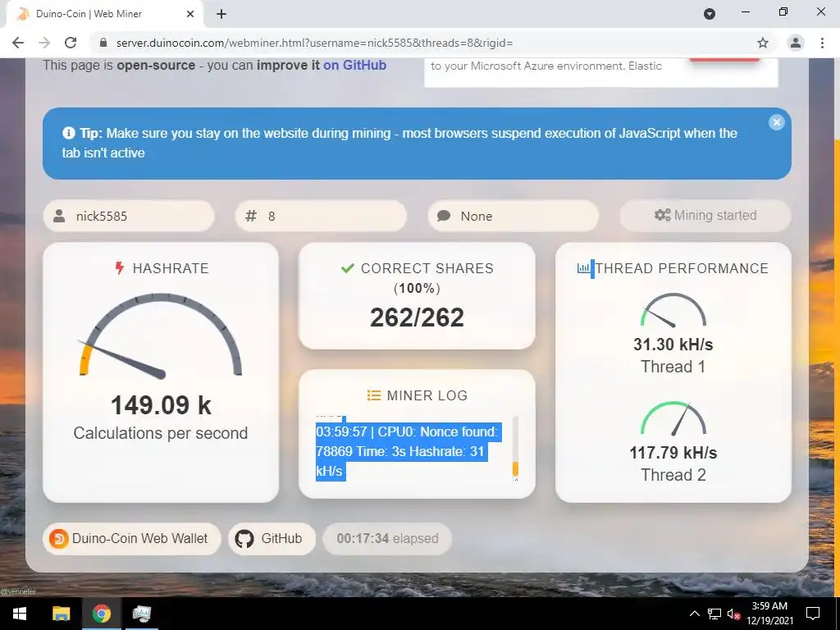Click the Miner Log list icon
The height and width of the screenshot is (630, 840).
[373, 395]
